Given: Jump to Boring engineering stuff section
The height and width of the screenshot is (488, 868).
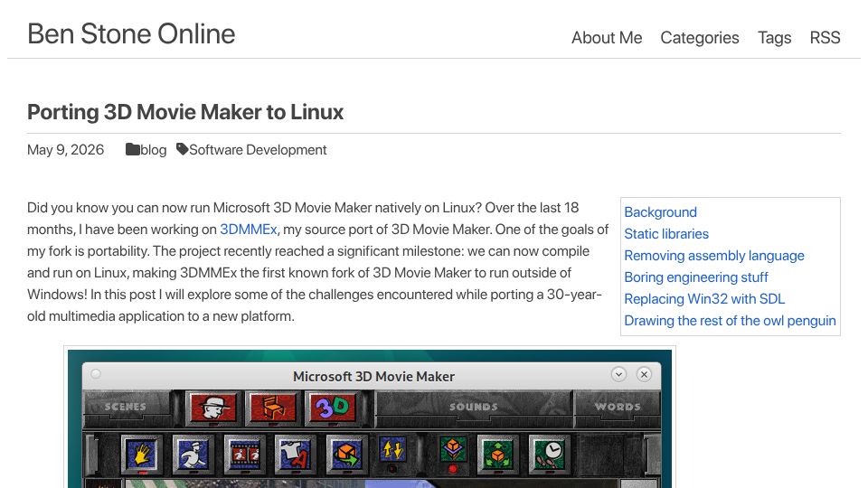Looking at the screenshot, I should point(696,277).
